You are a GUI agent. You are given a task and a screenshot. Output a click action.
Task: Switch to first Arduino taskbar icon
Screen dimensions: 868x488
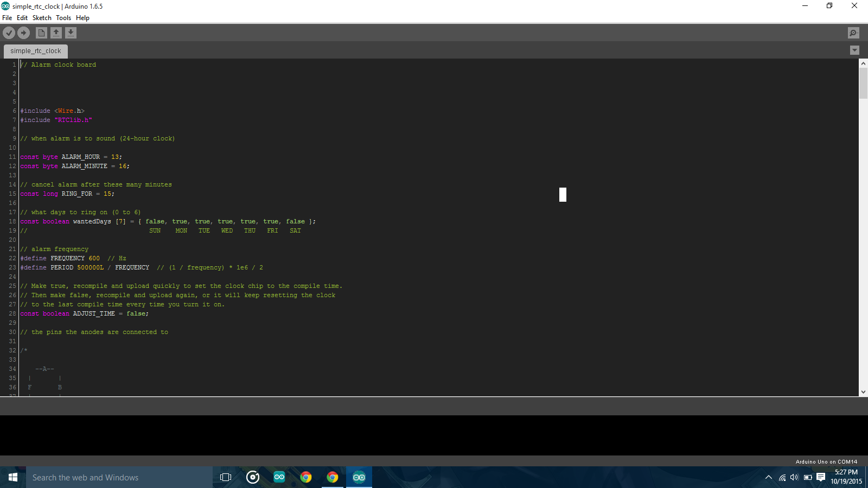pyautogui.click(x=279, y=477)
